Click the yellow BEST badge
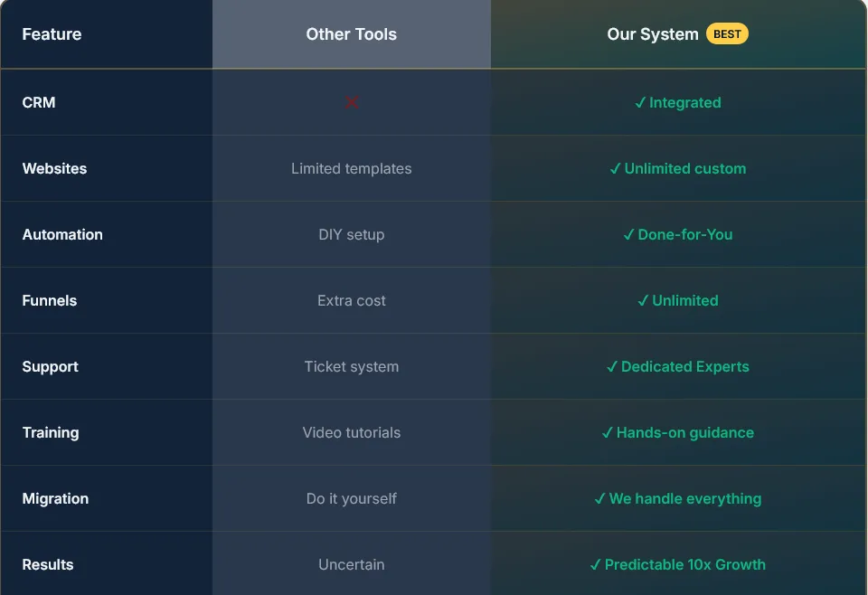The height and width of the screenshot is (595, 868). pos(727,34)
